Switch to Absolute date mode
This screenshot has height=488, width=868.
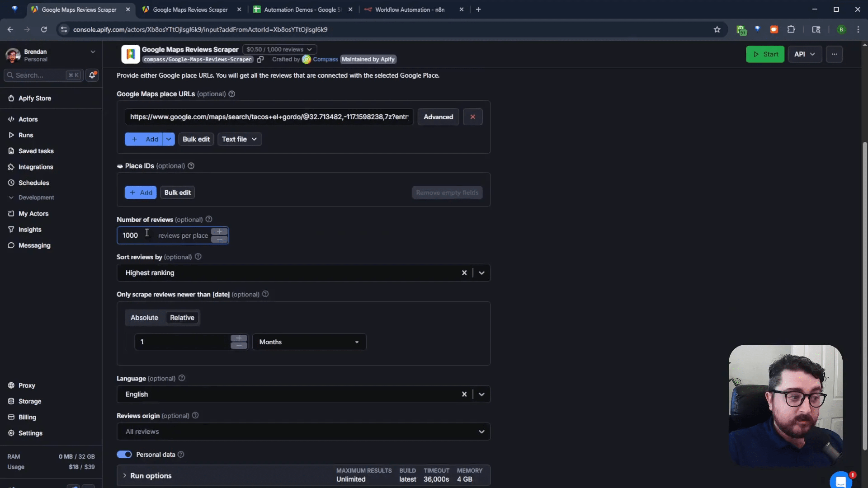point(144,318)
